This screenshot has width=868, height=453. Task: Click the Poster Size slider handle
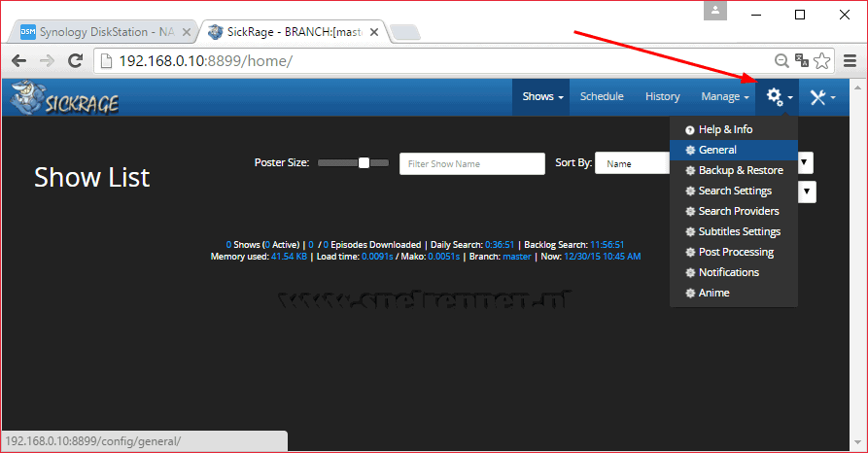pos(364,162)
